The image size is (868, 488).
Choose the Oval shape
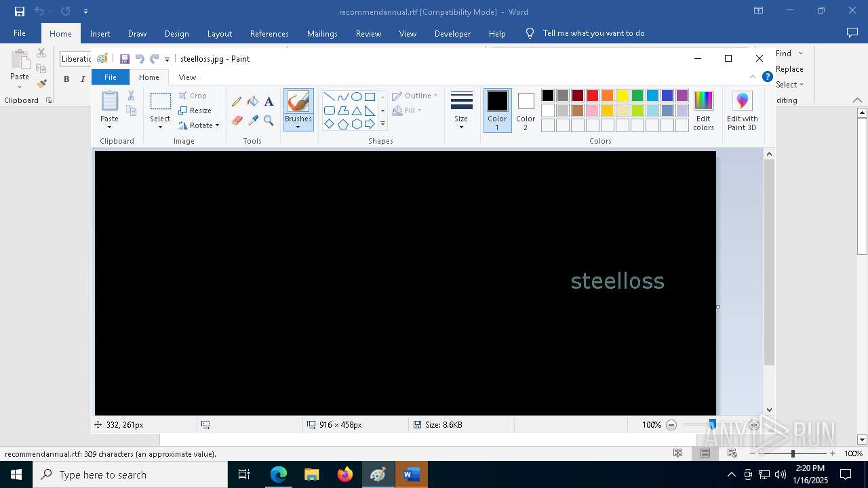pyautogui.click(x=356, y=96)
